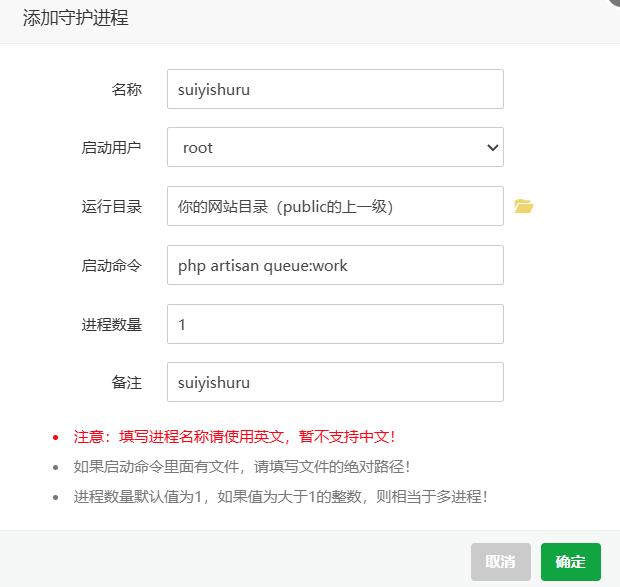Click the note about 文件的绝对路径
The width and height of the screenshot is (620, 587).
pos(242,467)
